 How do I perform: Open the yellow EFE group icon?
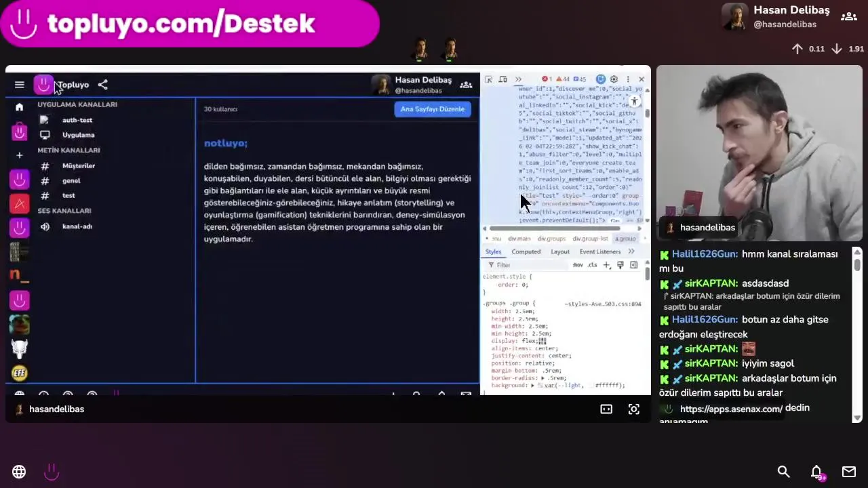click(x=19, y=372)
